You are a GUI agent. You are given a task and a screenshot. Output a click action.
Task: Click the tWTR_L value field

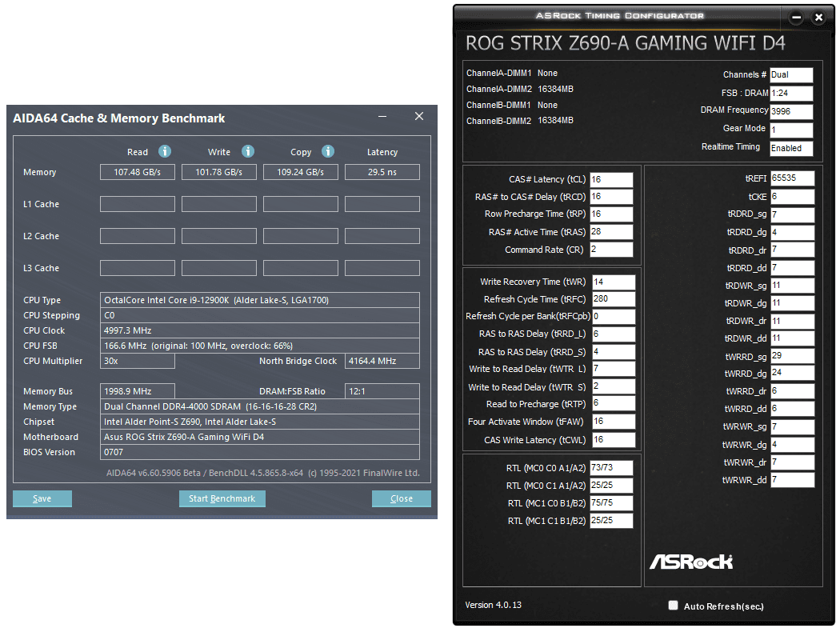click(x=614, y=369)
